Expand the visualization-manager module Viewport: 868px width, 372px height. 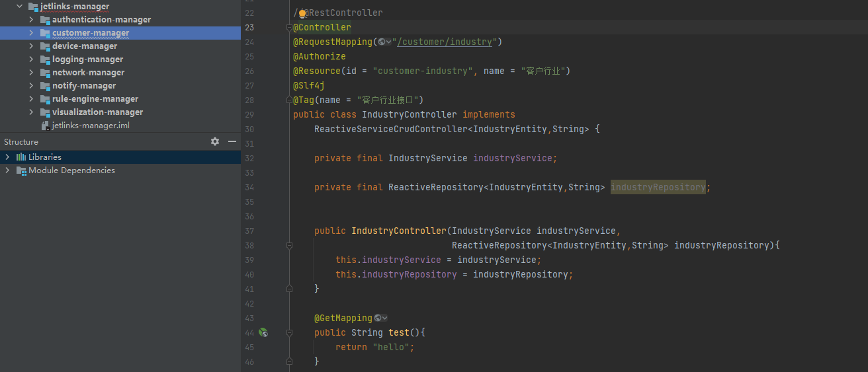pos(31,112)
